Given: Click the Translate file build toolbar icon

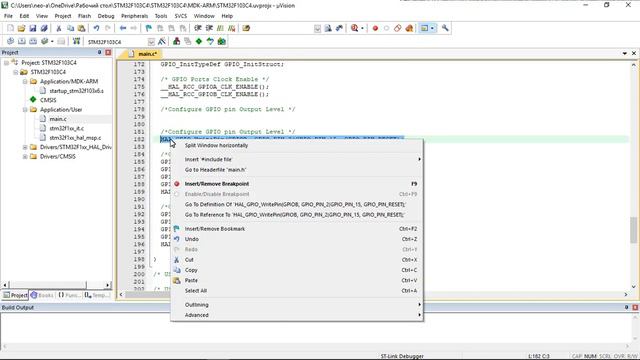Looking at the screenshot, I should pos(10,41).
